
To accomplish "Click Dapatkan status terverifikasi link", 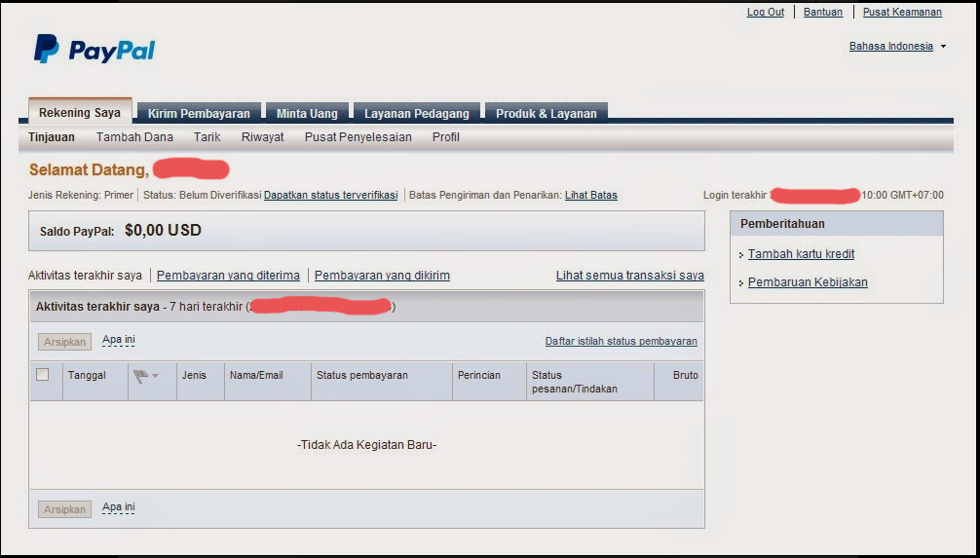I will tap(330, 195).
